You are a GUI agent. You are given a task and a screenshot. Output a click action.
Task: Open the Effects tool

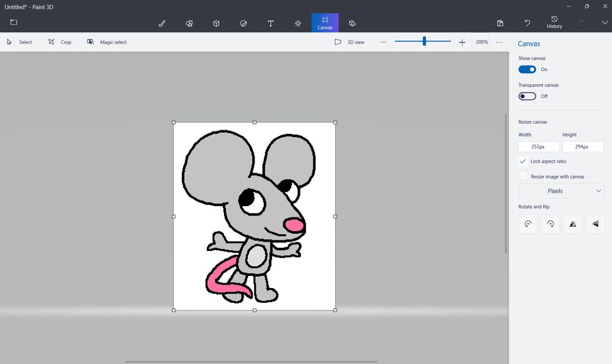coord(298,23)
